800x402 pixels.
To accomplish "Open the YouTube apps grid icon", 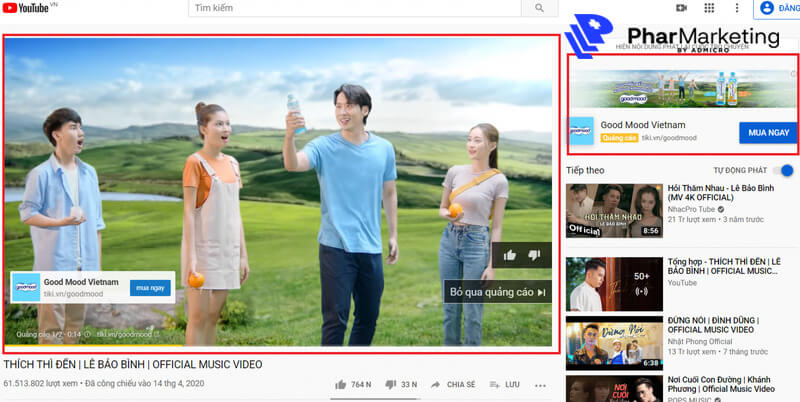I will pyautogui.click(x=709, y=8).
